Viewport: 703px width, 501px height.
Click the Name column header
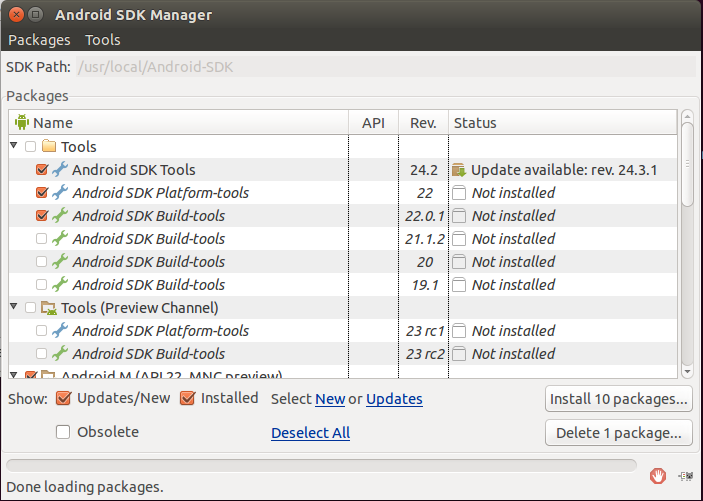[x=178, y=122]
